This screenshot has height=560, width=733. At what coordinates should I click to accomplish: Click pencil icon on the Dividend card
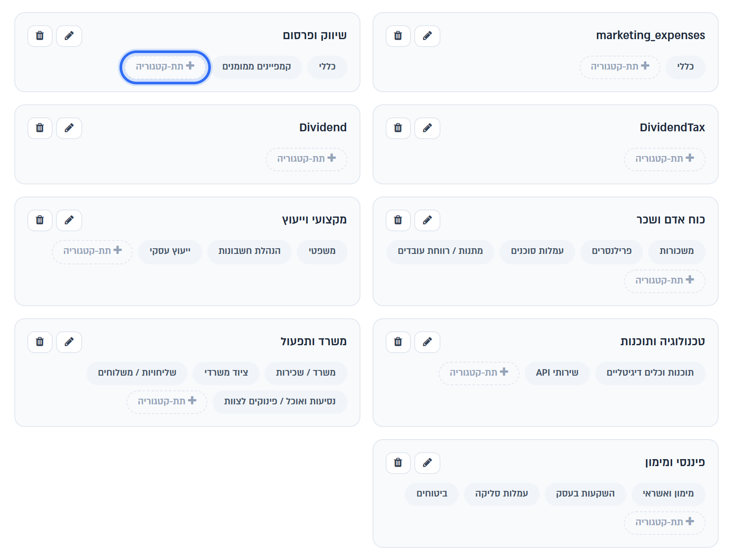coord(69,128)
